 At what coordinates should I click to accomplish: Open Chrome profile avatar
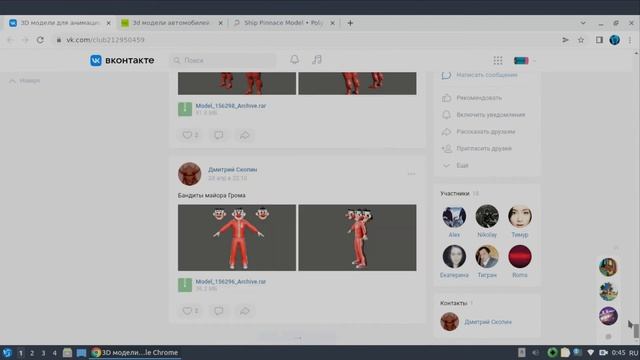click(615, 40)
